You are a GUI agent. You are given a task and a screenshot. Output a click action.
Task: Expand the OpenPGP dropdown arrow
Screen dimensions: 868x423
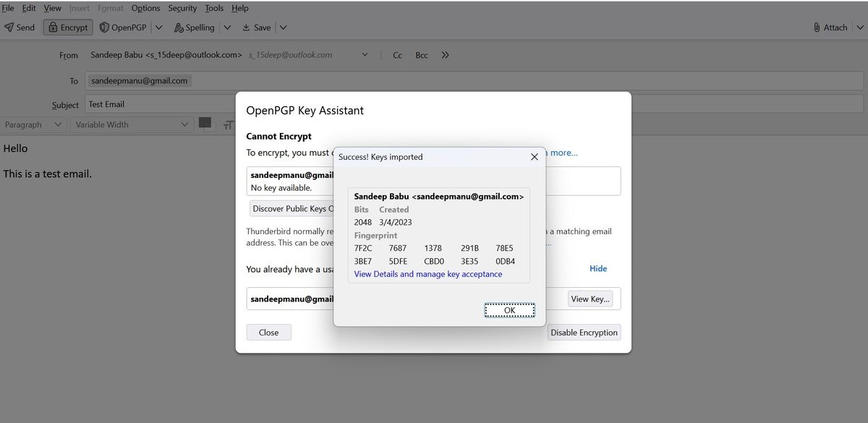[x=159, y=27]
